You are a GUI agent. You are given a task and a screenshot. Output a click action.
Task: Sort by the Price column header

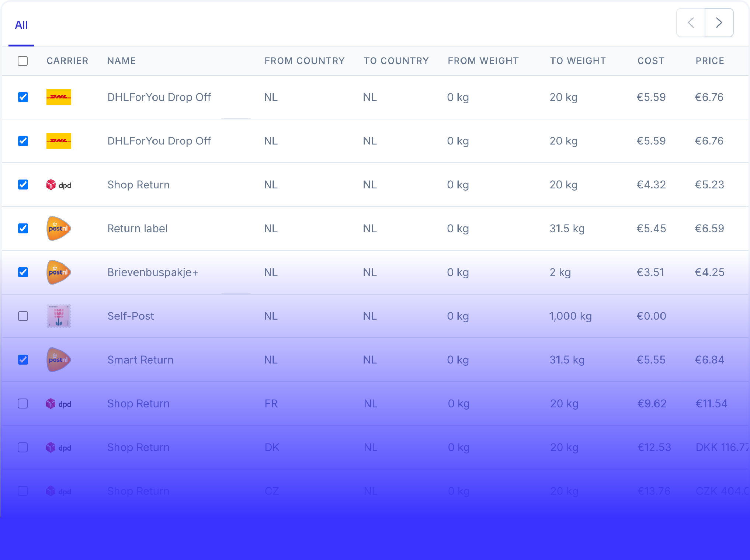[x=710, y=61]
